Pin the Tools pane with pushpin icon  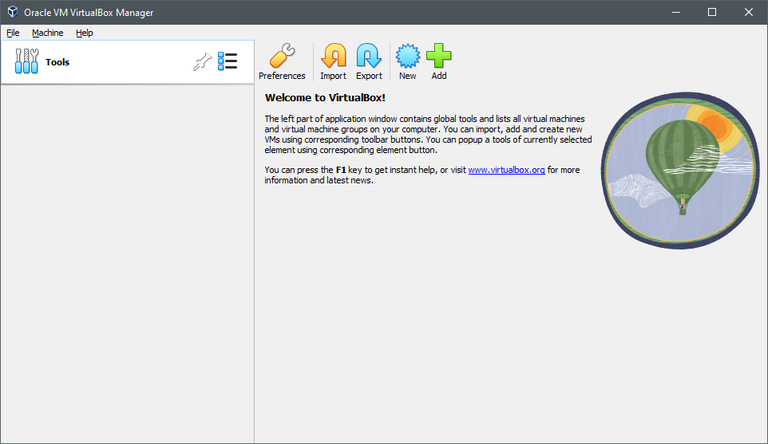click(202, 62)
